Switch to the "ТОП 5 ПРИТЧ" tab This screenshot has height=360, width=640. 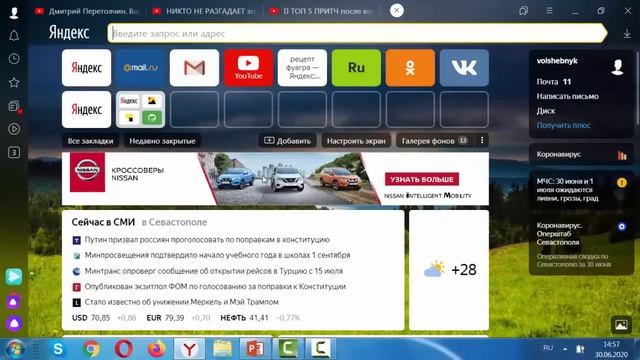(322, 11)
